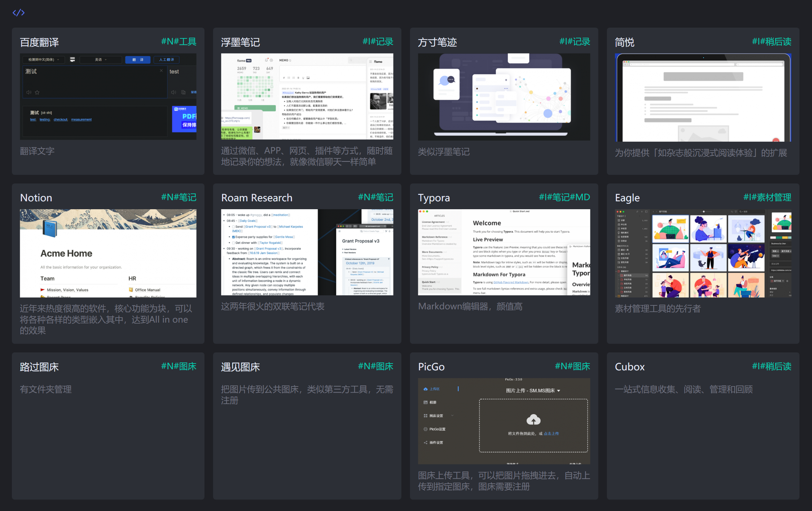The height and width of the screenshot is (511, 812).
Task: Click the #I#记录 tag on 浮墨笔记
Action: [378, 42]
